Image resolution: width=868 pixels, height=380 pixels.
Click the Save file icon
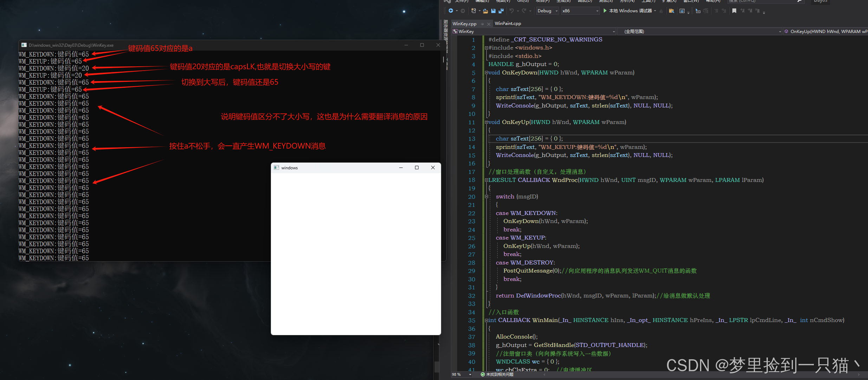pos(493,11)
